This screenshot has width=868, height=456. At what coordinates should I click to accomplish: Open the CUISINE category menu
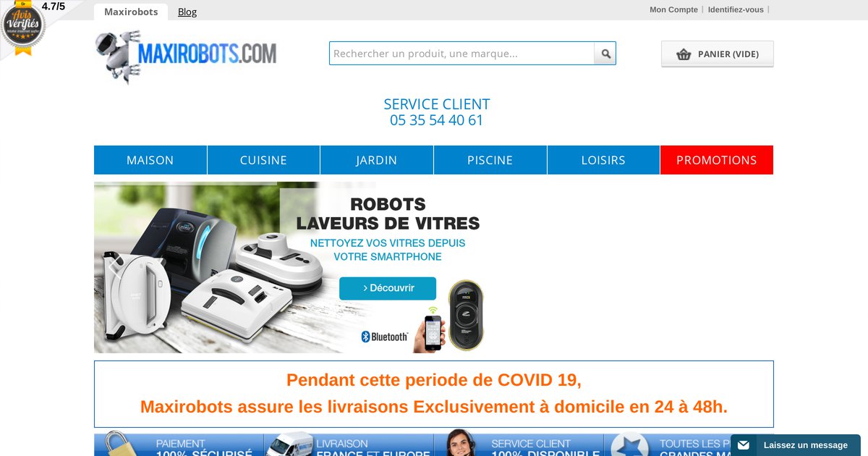coord(263,160)
